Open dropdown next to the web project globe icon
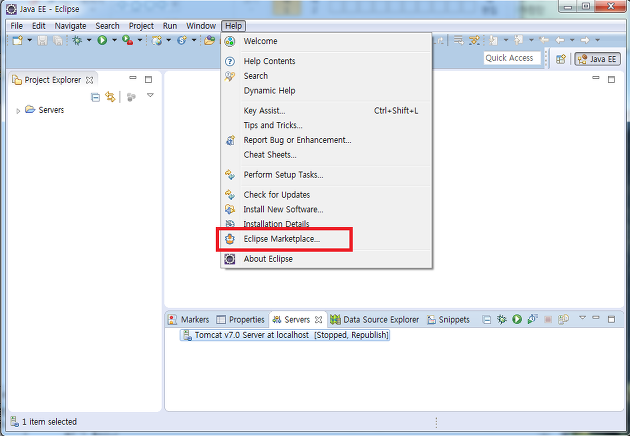The height and width of the screenshot is (436, 630). click(x=168, y=40)
